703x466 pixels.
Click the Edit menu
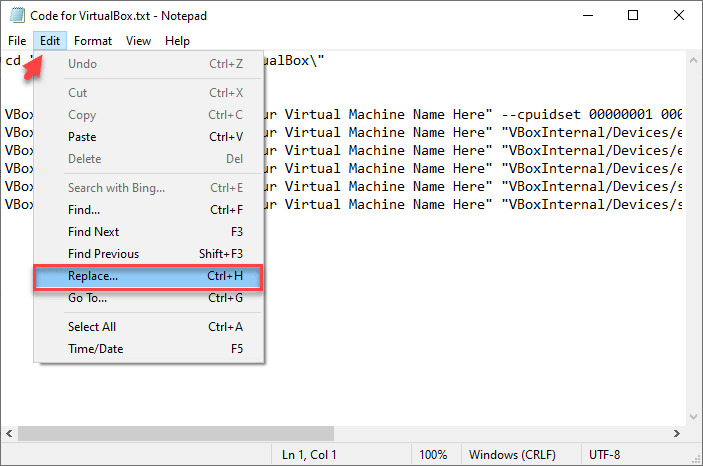click(x=50, y=41)
